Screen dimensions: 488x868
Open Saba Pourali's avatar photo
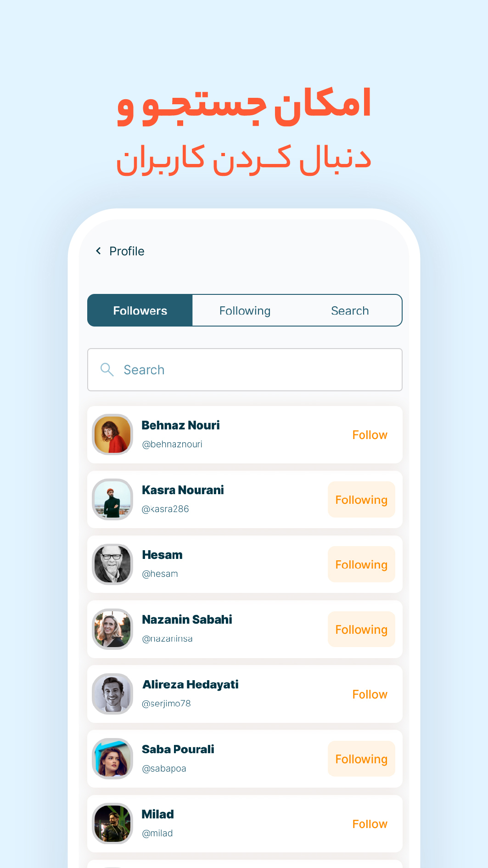113,759
